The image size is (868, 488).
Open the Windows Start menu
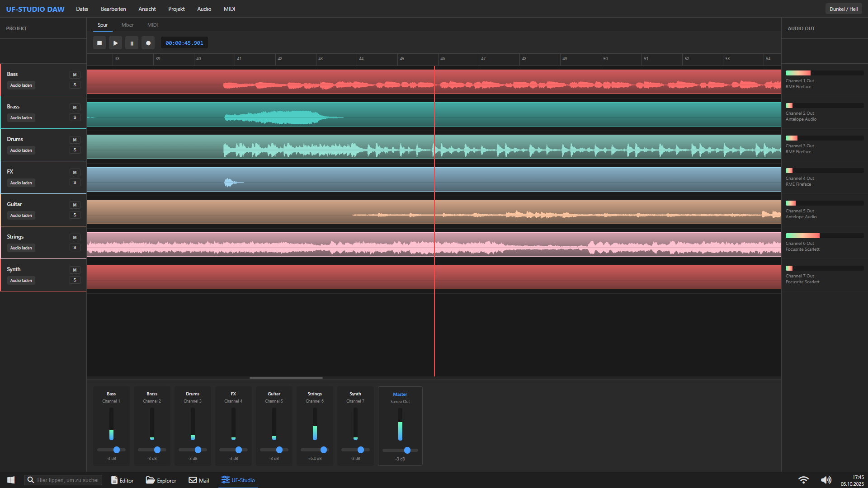(10, 480)
